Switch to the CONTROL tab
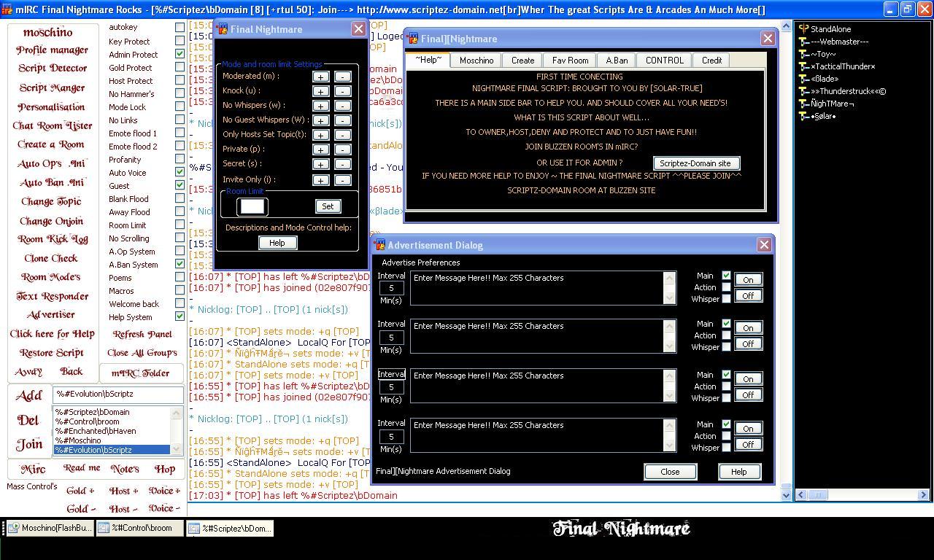934x560 pixels. [x=664, y=61]
